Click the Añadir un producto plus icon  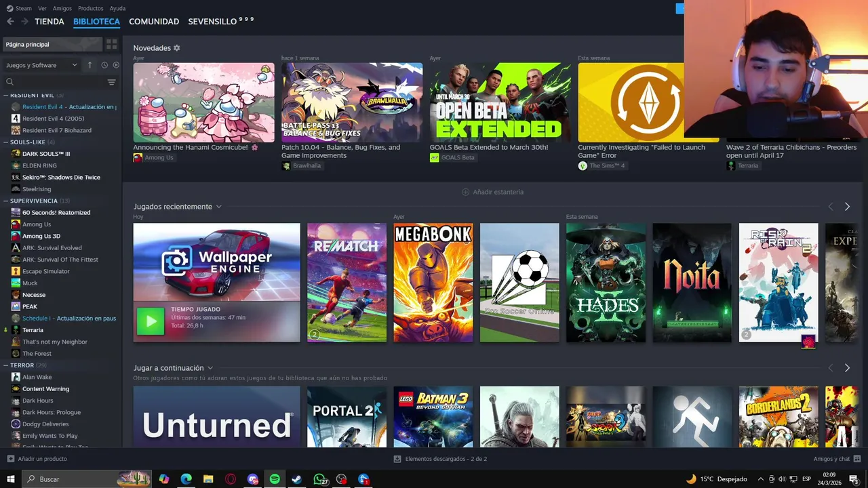point(10,459)
